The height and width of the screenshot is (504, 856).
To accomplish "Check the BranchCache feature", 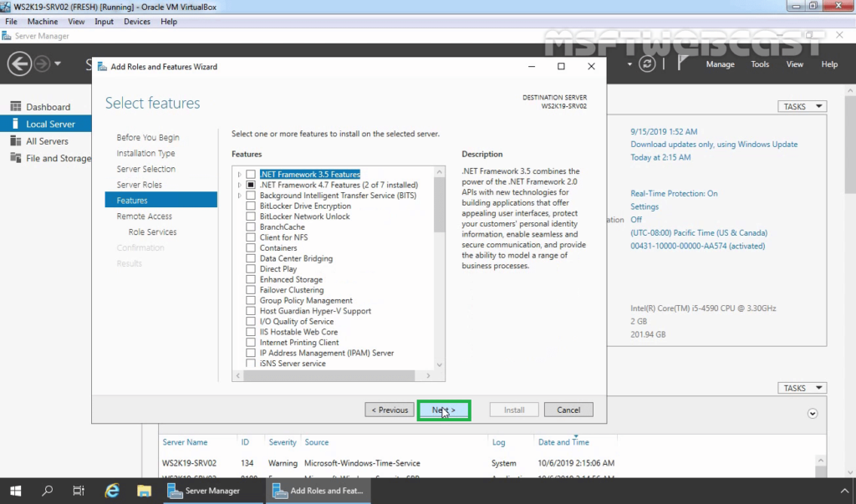I will pyautogui.click(x=251, y=227).
